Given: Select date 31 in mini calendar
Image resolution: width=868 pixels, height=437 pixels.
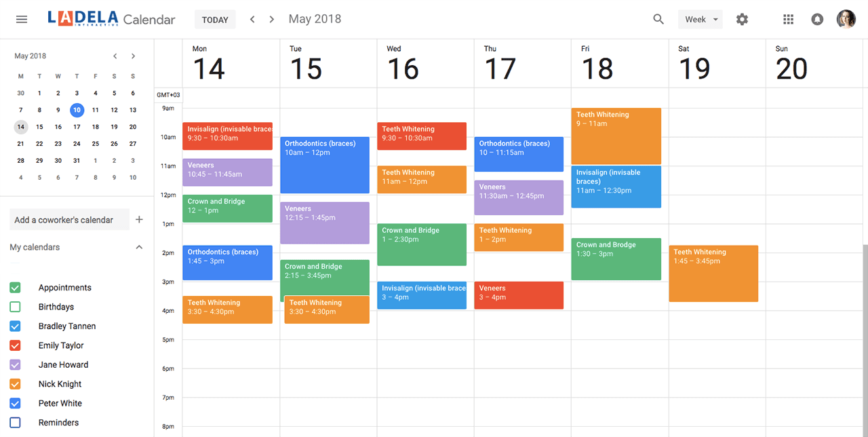Looking at the screenshot, I should [77, 161].
